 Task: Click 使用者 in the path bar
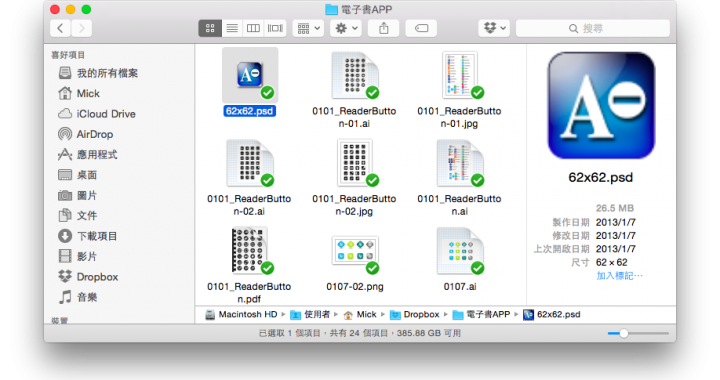click(x=311, y=314)
